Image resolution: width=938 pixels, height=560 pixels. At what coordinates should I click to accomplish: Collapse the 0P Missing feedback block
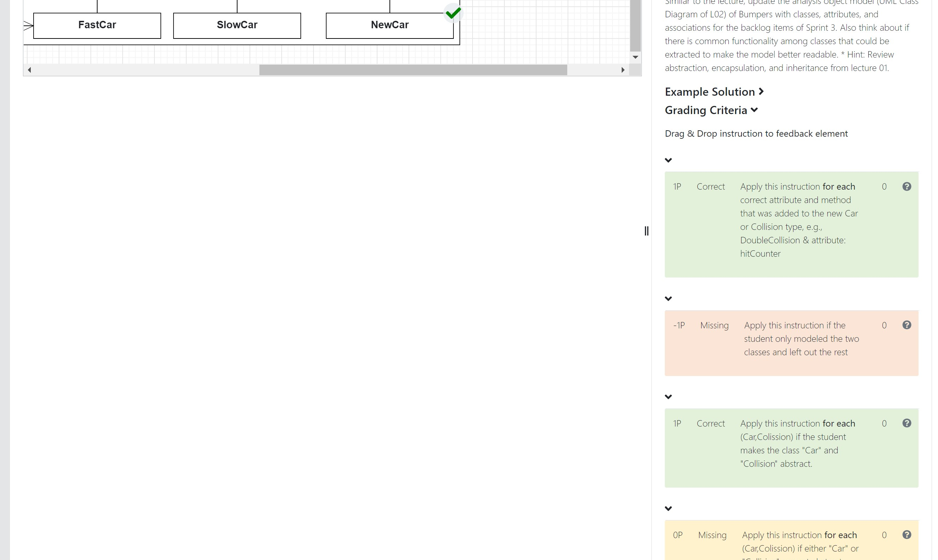coord(669,508)
